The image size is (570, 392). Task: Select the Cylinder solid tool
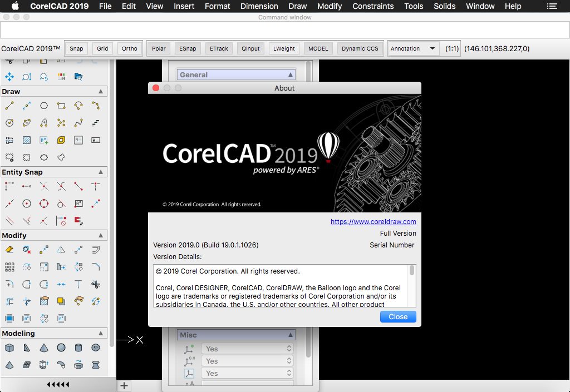[78, 348]
